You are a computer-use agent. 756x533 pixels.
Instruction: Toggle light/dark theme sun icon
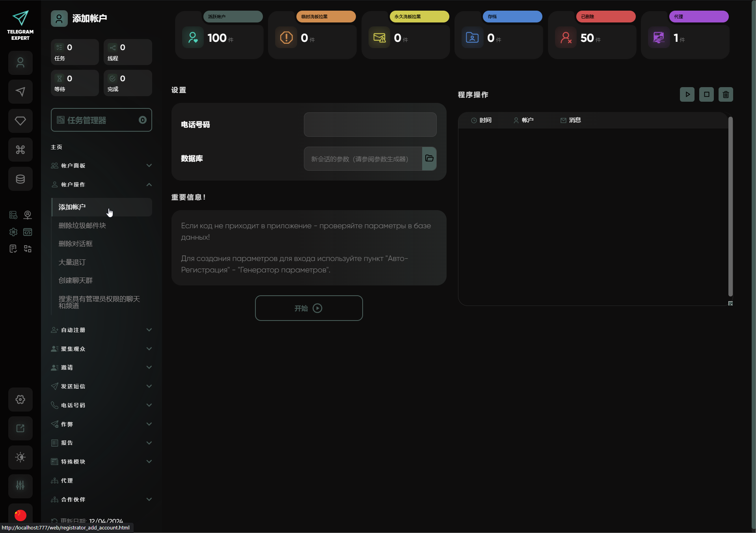[x=20, y=457]
